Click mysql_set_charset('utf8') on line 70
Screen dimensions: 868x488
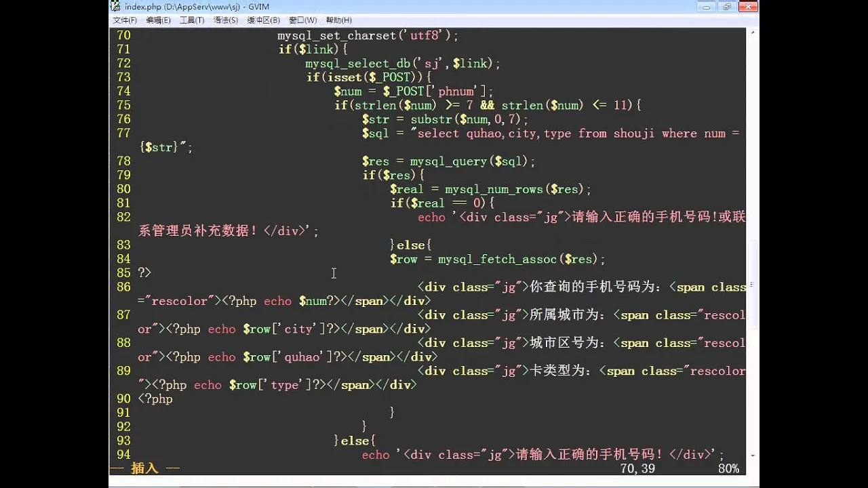[368, 35]
